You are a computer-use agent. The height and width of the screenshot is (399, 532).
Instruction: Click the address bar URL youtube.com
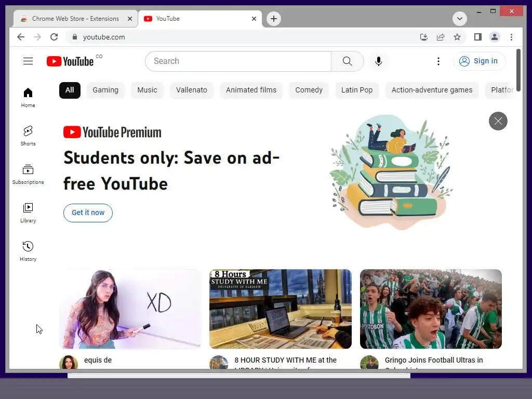pyautogui.click(x=104, y=37)
